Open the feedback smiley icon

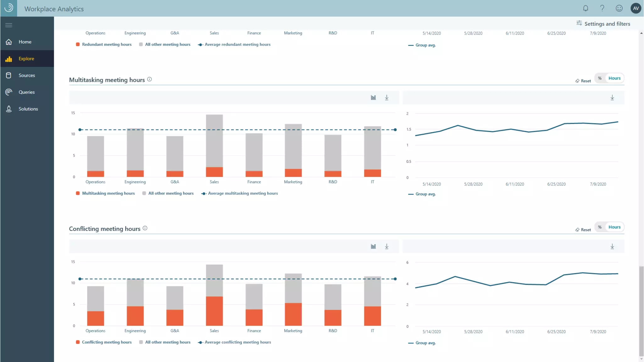(619, 8)
